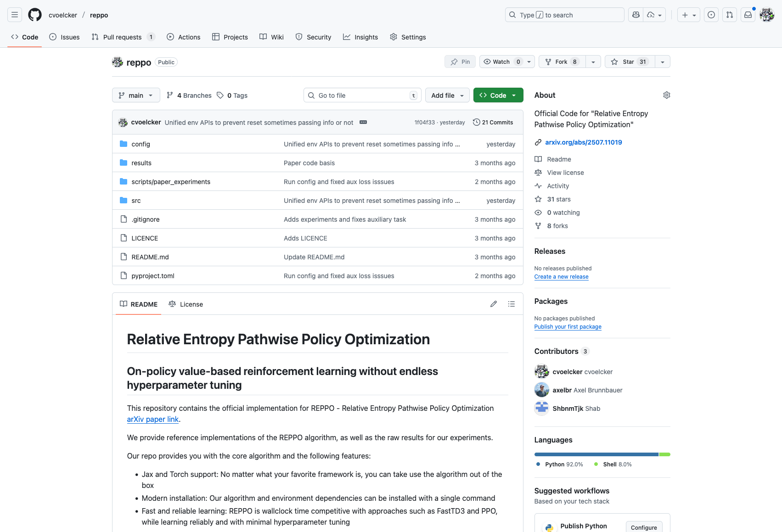
Task: Open the Add file dropdown
Action: [447, 95]
